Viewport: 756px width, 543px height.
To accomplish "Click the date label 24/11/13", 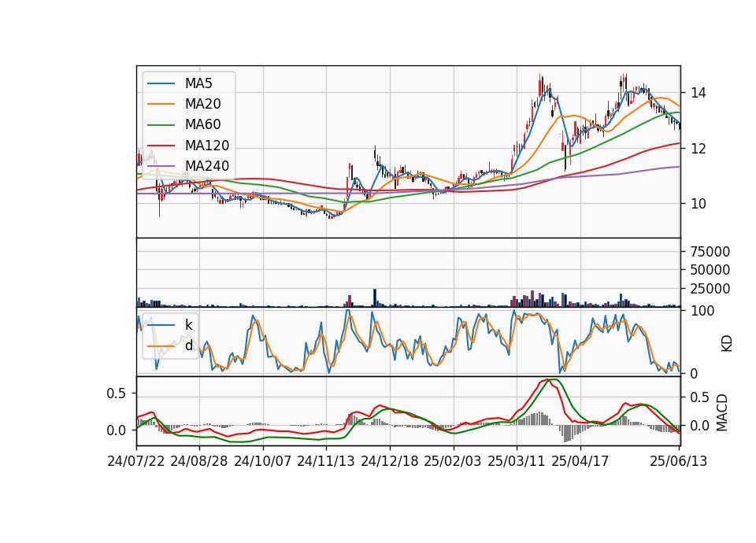I will [326, 461].
